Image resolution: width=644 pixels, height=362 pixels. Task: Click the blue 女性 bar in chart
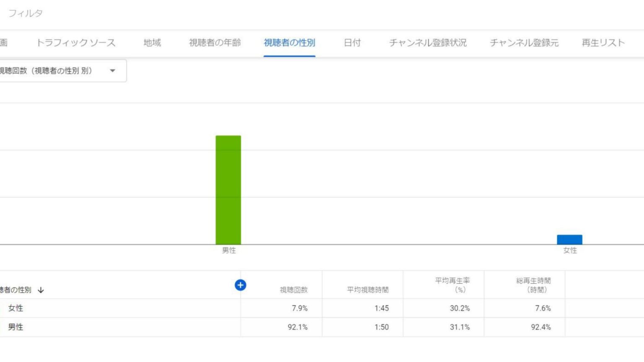pos(569,240)
